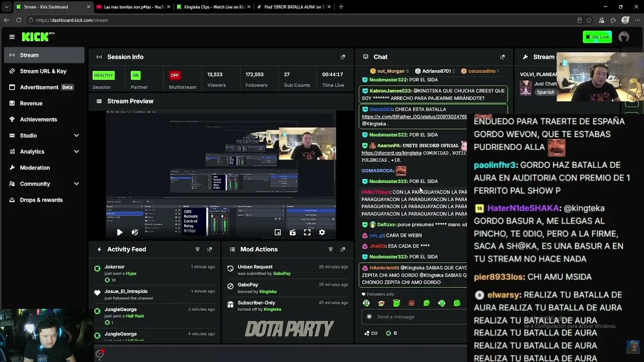Open Stream in the sidebar
This screenshot has height=362, width=644.
[44, 55]
